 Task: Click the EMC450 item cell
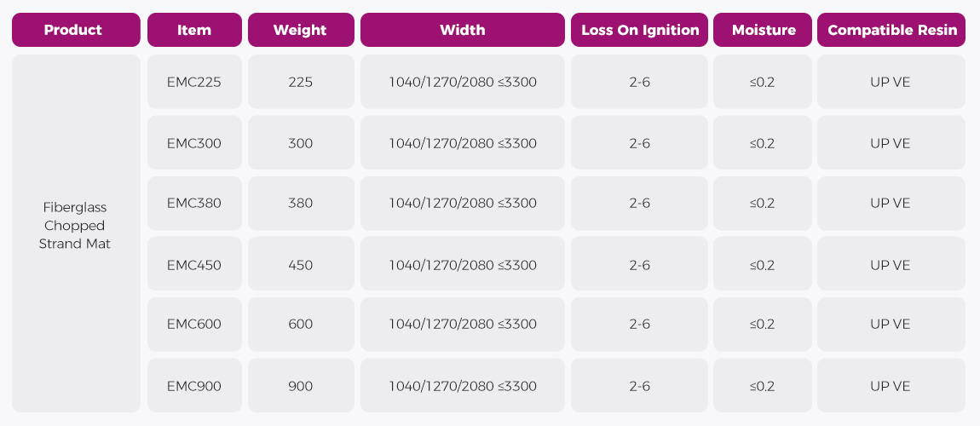pos(194,265)
